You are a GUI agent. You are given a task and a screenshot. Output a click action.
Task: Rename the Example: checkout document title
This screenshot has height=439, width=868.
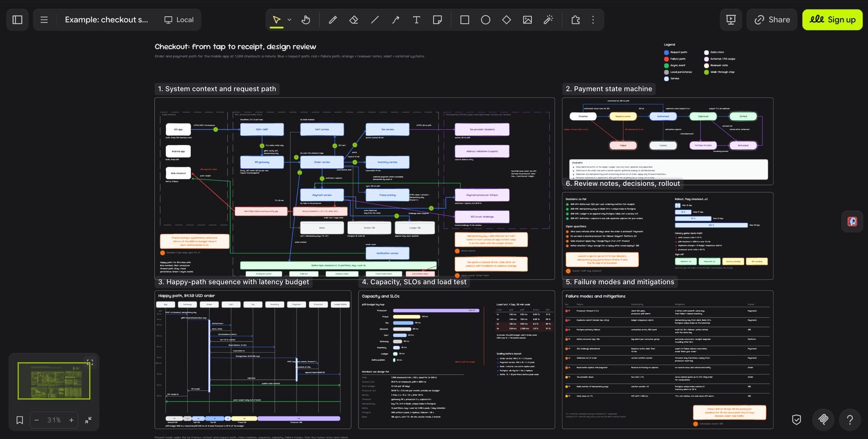(106, 20)
